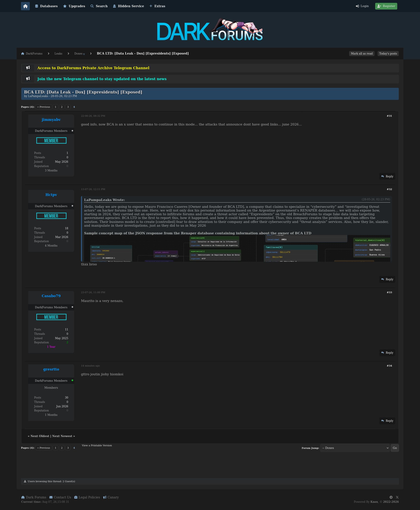The image size is (420, 510).
Task: Go to Previous page in top pagination
Action: 44,107
